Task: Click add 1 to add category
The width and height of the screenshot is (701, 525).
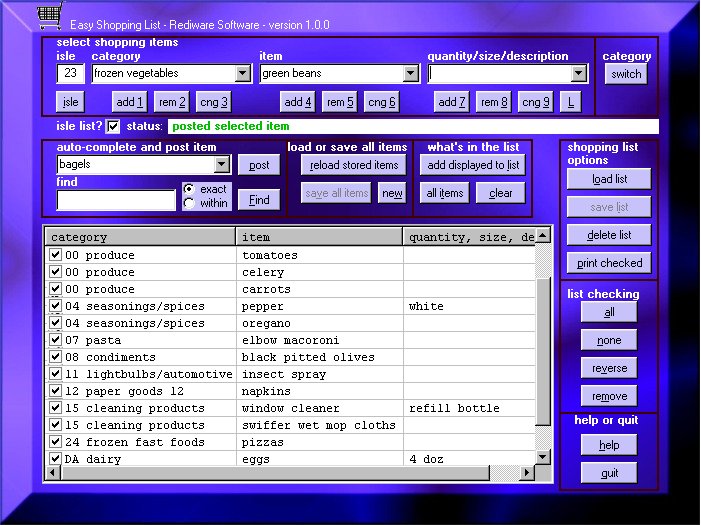Action: 130,102
